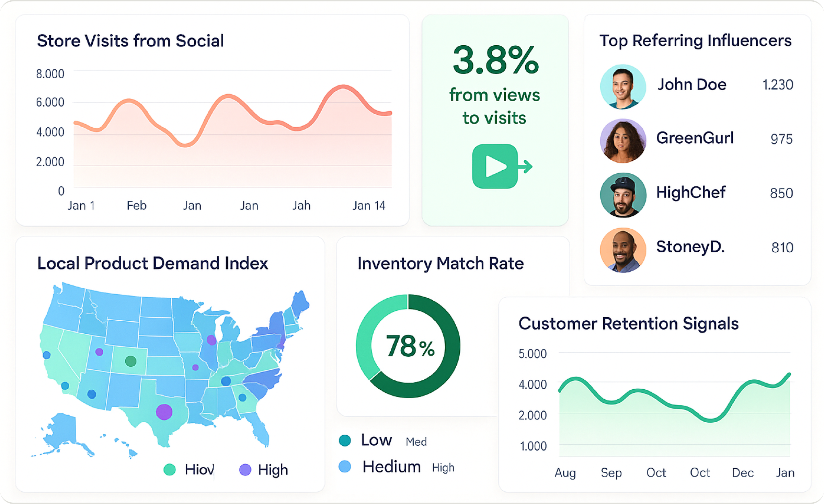Click the Store Visits from Social title

[x=130, y=41]
